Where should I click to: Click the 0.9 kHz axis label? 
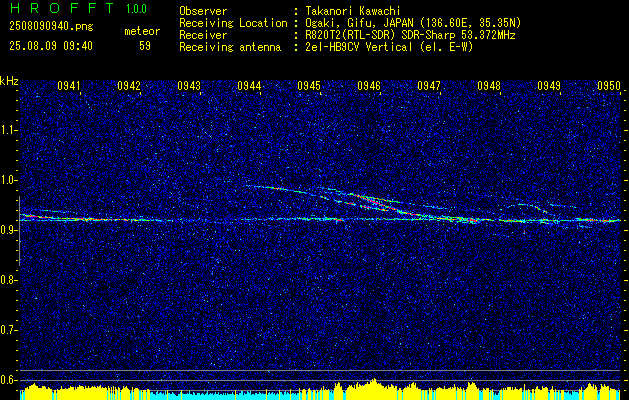coord(9,230)
